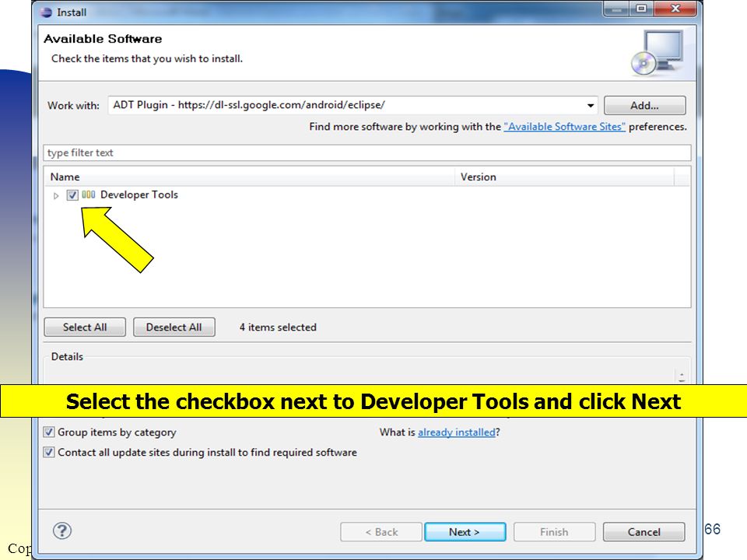Open the help question mark icon

tap(62, 530)
